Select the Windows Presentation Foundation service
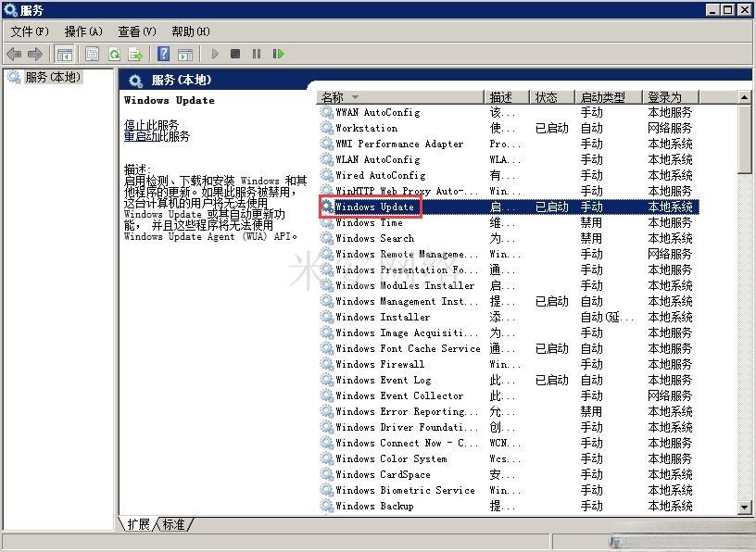 pyautogui.click(x=407, y=270)
